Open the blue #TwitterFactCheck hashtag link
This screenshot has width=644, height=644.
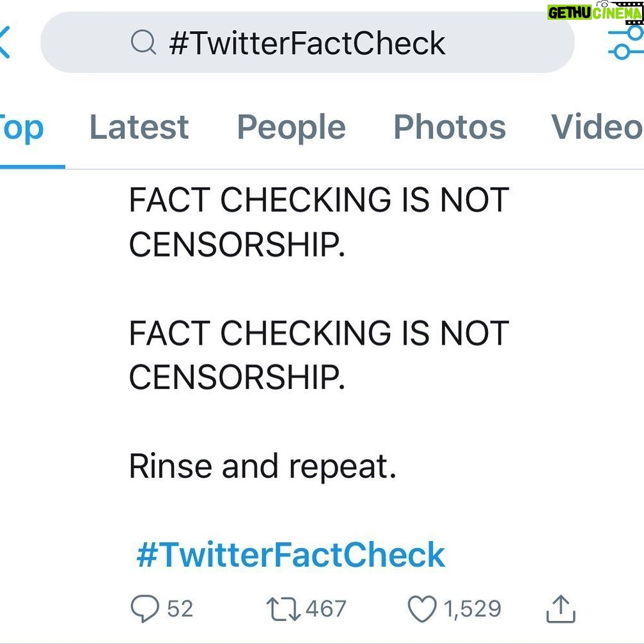coord(291,555)
